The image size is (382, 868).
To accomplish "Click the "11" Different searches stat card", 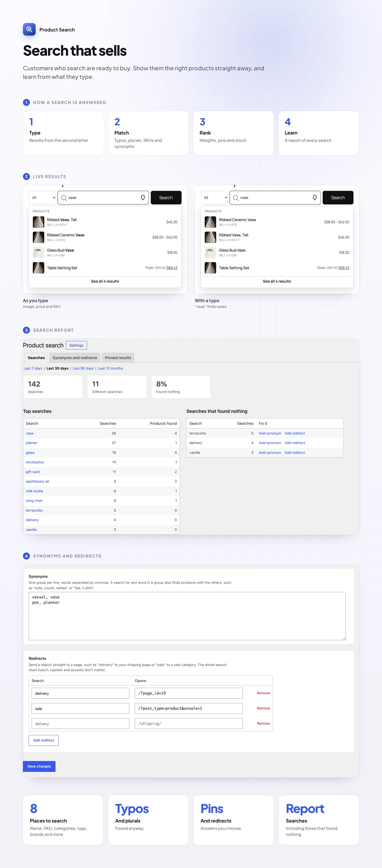I will (117, 387).
